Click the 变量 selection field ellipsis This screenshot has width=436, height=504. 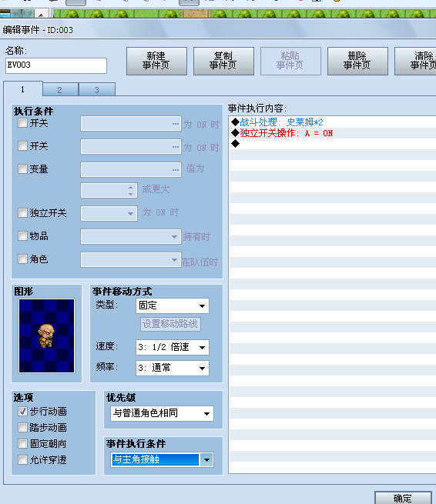[x=176, y=170]
